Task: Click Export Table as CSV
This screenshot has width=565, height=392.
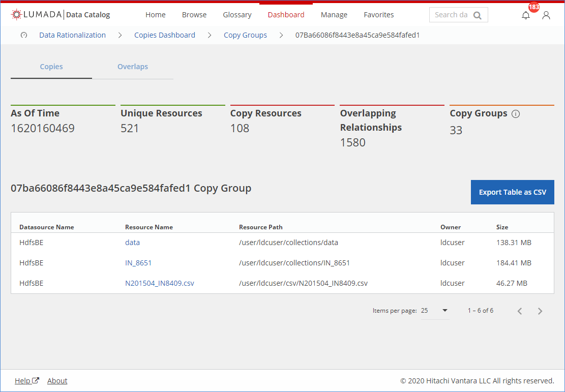Action: 512,192
